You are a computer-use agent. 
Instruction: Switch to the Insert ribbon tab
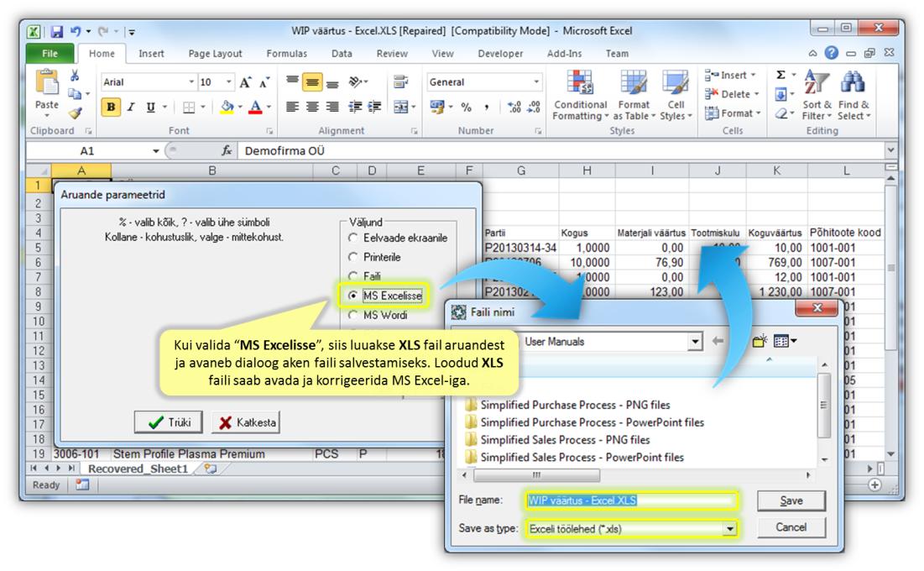coord(151,53)
